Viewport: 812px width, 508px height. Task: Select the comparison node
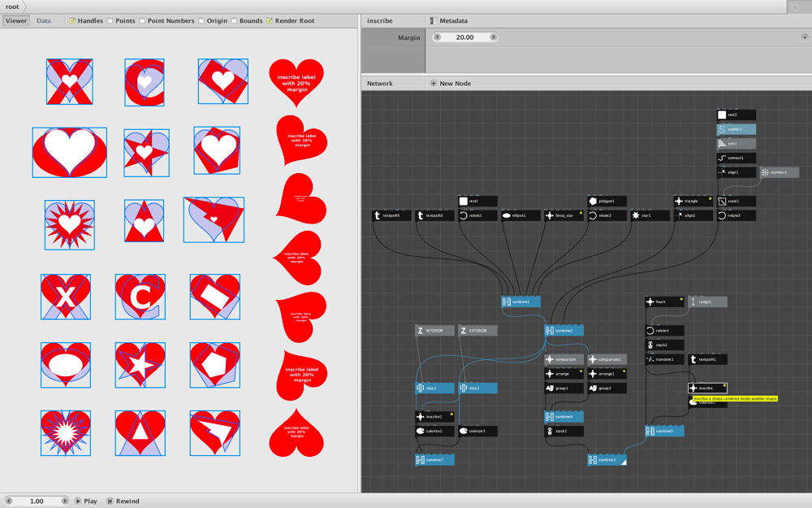coord(564,359)
